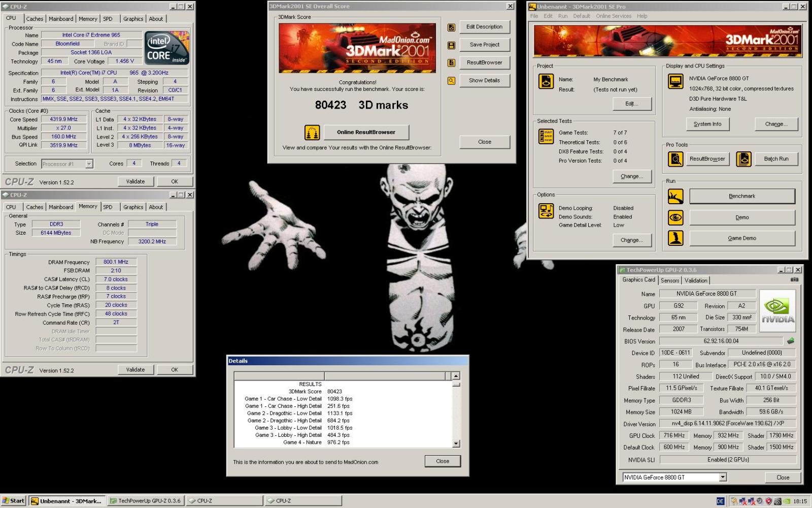Click the Details list scroll down arrow
Image resolution: width=812 pixels, height=508 pixels.
coord(456,443)
